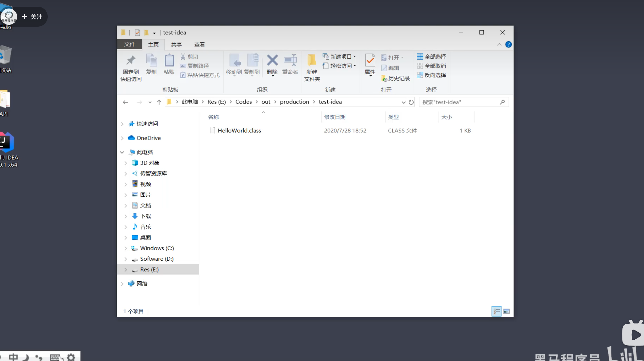
Task: Open the Share (共享) ribbon tab
Action: point(176,44)
